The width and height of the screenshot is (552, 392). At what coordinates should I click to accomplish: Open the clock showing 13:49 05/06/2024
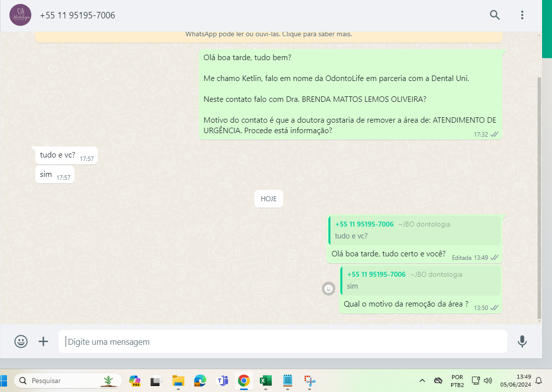click(x=515, y=381)
